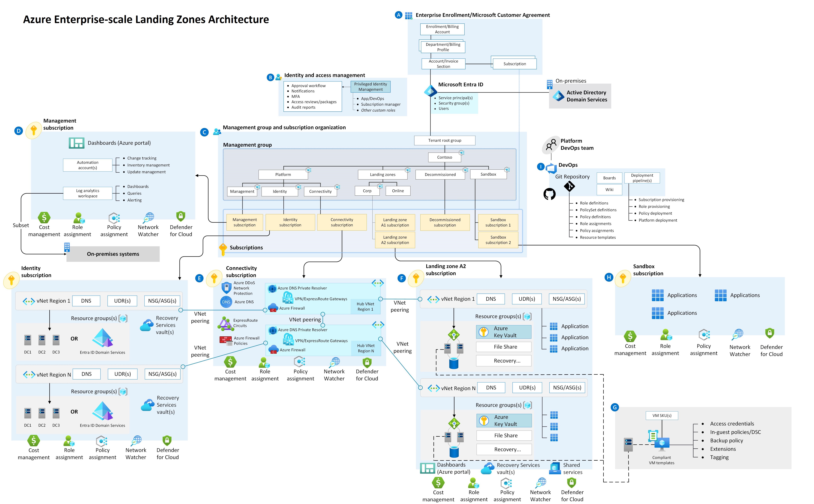
Task: Click the VM SKU(s) box
Action: tap(662, 416)
